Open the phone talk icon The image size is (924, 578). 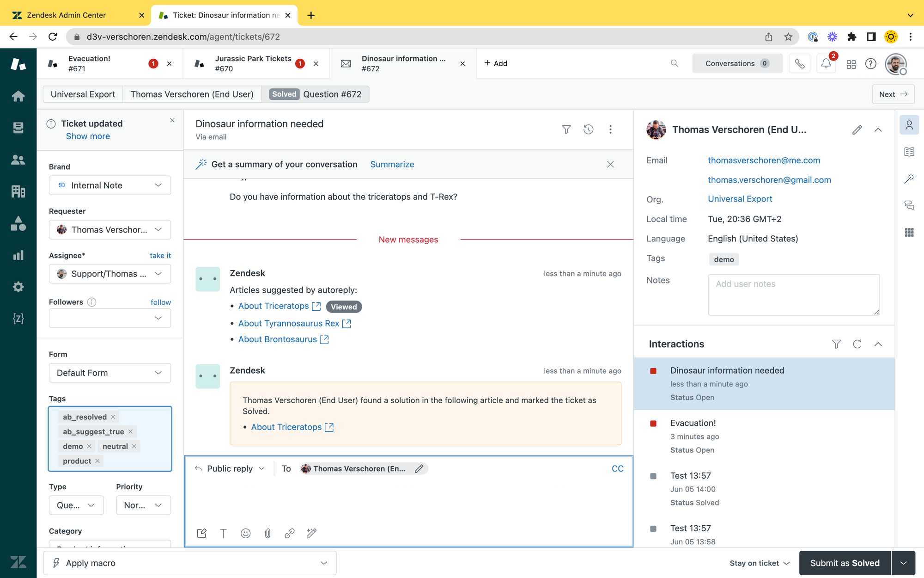pyautogui.click(x=800, y=63)
